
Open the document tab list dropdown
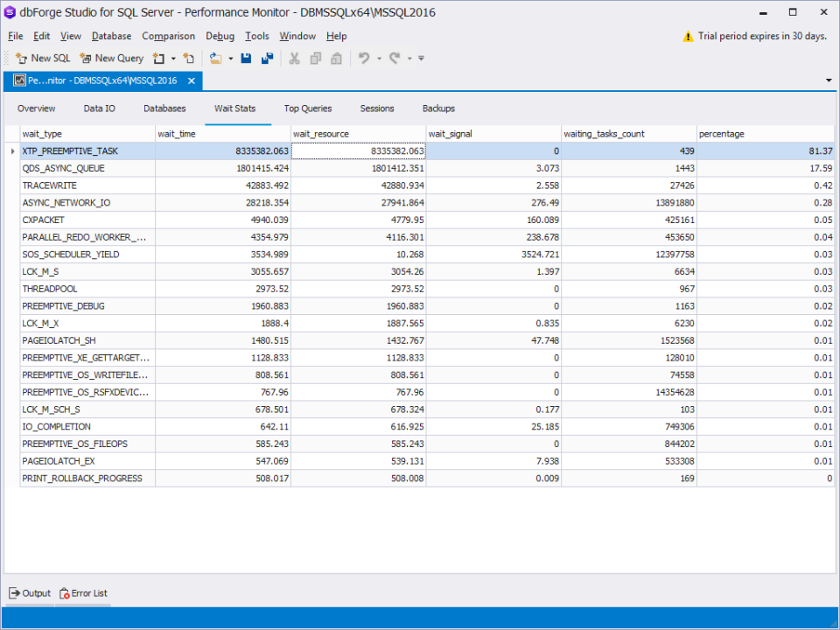pyautogui.click(x=828, y=80)
